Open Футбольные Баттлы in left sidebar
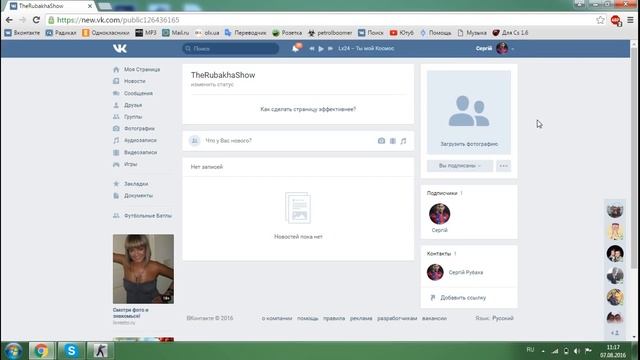The height and width of the screenshot is (360, 640). pos(147,216)
